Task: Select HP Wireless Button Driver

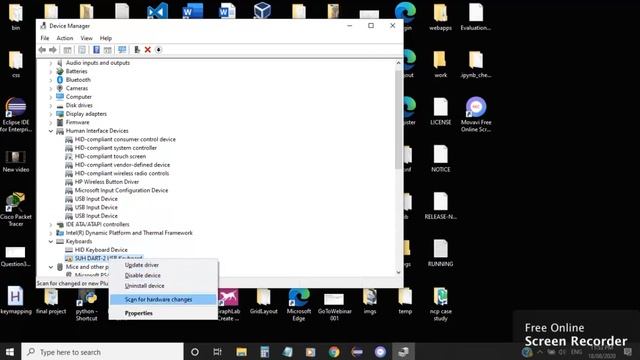Action: [107, 182]
